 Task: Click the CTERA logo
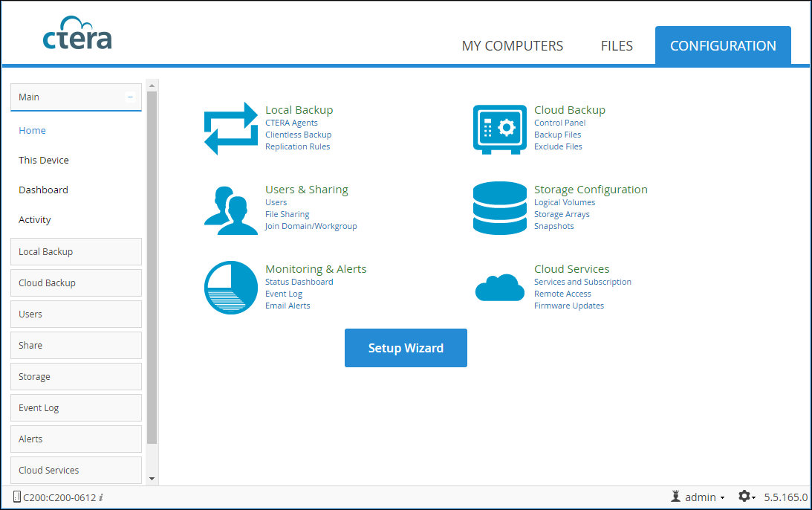coord(77,34)
